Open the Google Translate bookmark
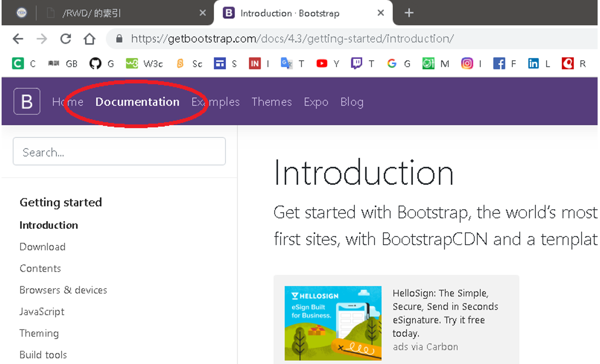The image size is (600, 364). click(x=293, y=63)
